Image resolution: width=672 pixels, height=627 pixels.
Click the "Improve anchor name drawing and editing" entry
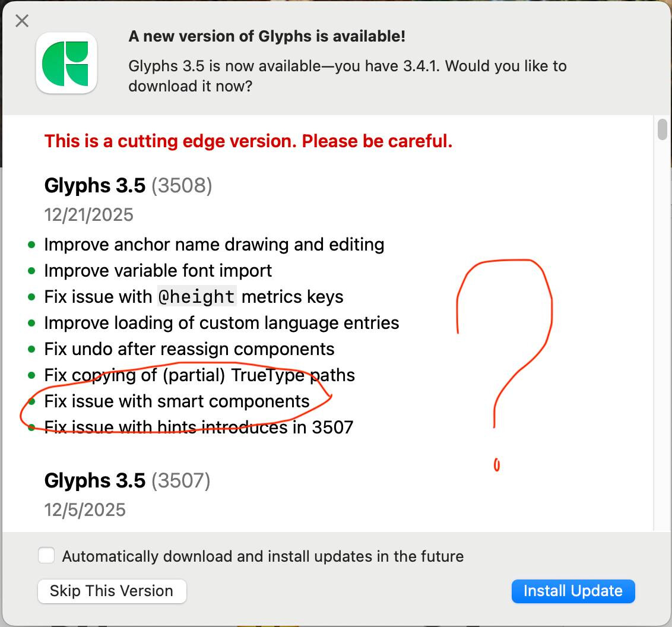click(214, 244)
